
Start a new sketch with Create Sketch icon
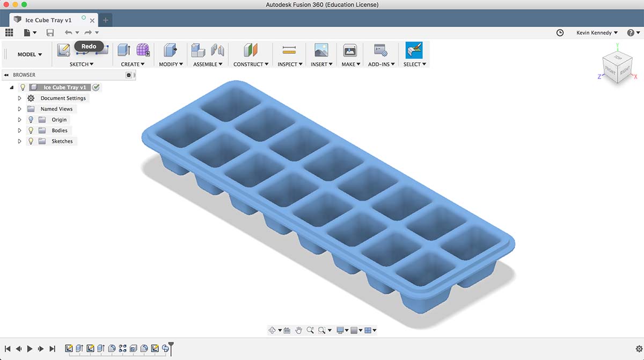pyautogui.click(x=64, y=51)
